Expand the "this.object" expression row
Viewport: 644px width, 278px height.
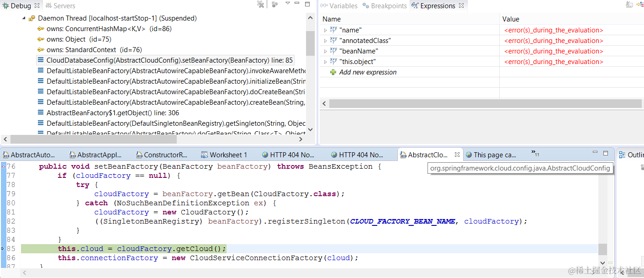tap(325, 62)
